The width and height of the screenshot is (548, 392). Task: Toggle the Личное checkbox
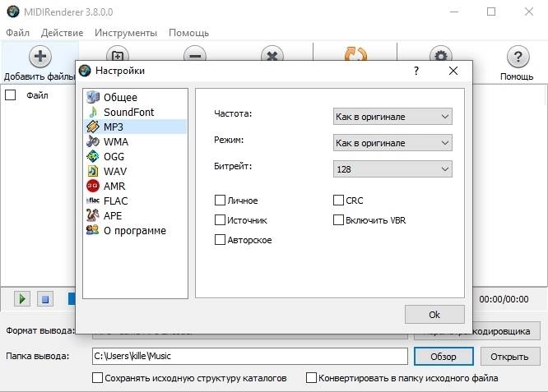coord(220,201)
